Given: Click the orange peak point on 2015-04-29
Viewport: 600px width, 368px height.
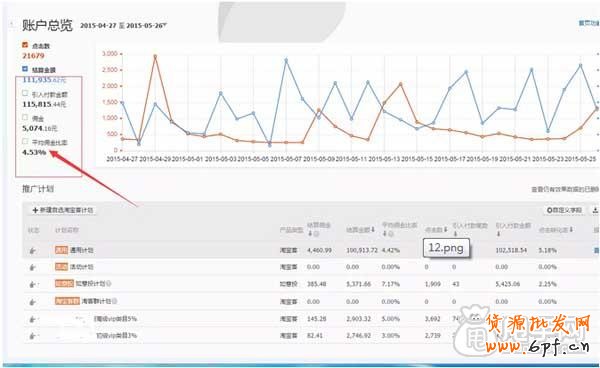Looking at the screenshot, I should [x=155, y=57].
